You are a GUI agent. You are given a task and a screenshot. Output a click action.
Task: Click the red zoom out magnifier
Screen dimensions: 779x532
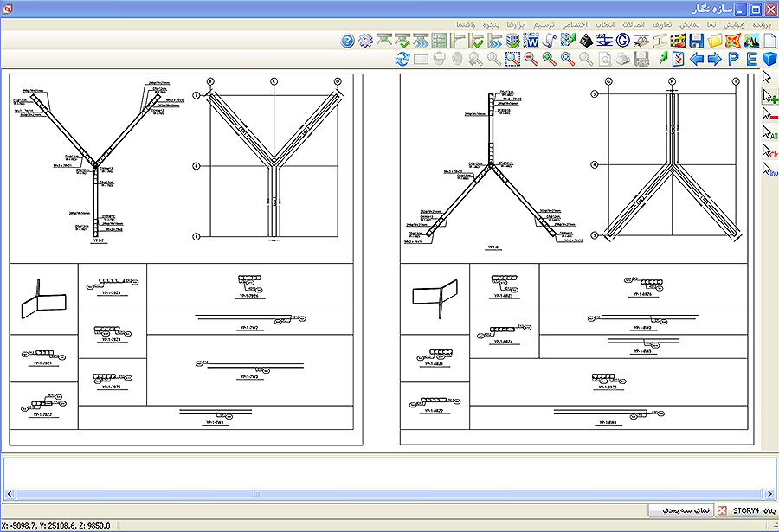[531, 59]
